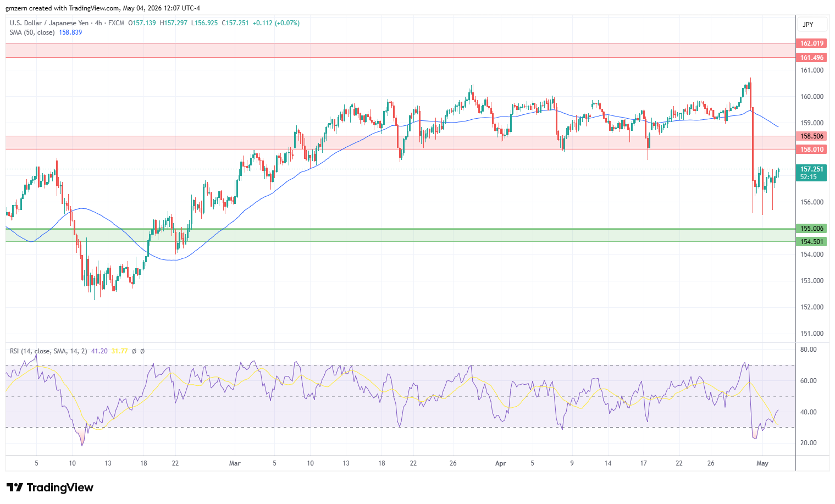Select the 155.006 support price label
Viewport: 835px width, 504px height.
(811, 229)
